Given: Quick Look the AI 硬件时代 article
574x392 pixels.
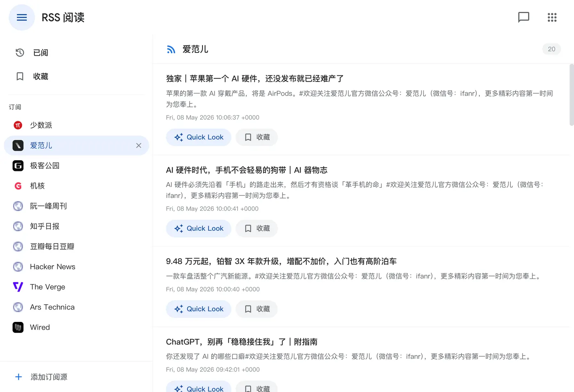Looking at the screenshot, I should [x=198, y=228].
